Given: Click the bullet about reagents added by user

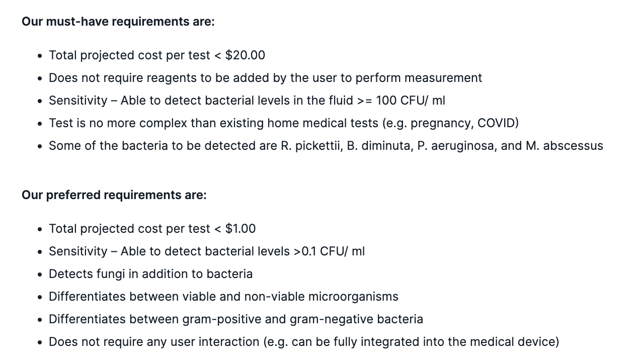Looking at the screenshot, I should pos(265,78).
